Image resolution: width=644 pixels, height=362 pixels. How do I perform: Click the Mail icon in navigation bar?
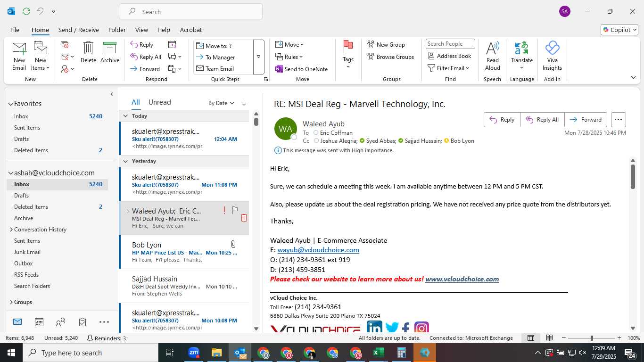coord(17,322)
